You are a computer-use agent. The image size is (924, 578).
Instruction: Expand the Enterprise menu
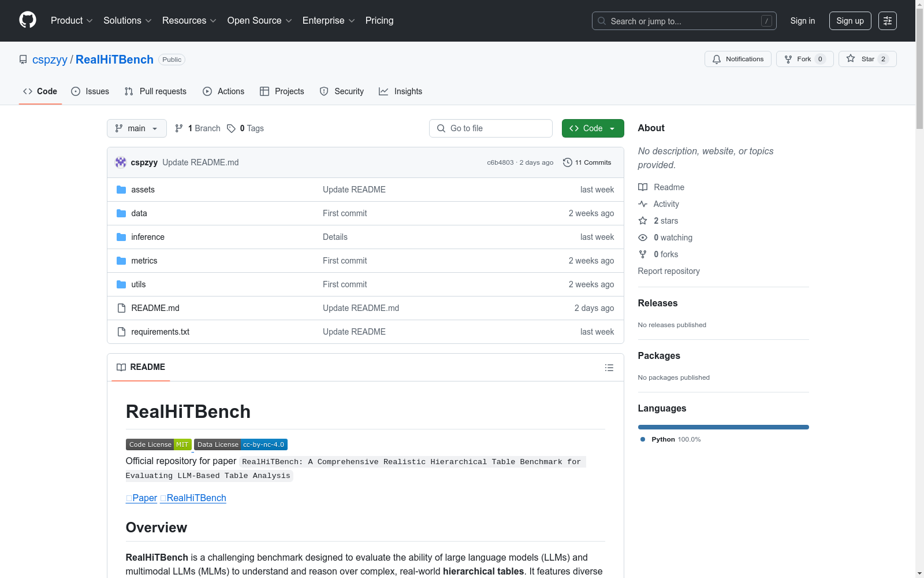329,20
